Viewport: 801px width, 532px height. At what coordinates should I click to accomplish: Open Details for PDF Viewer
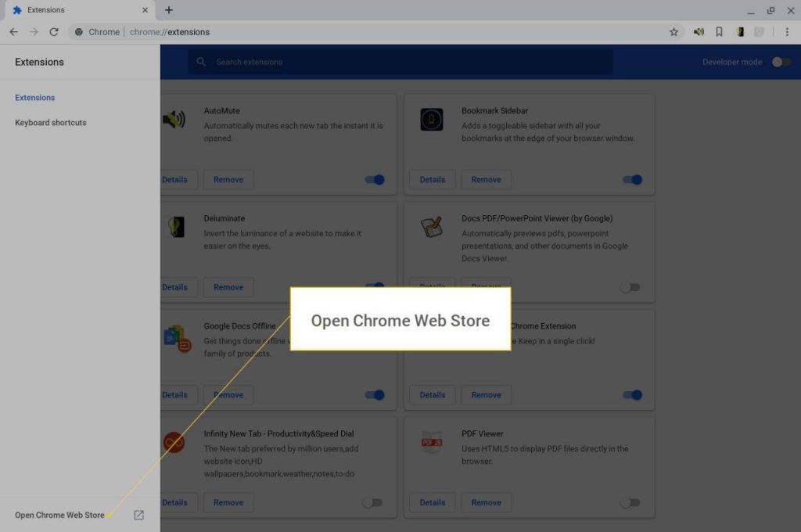[x=432, y=502]
